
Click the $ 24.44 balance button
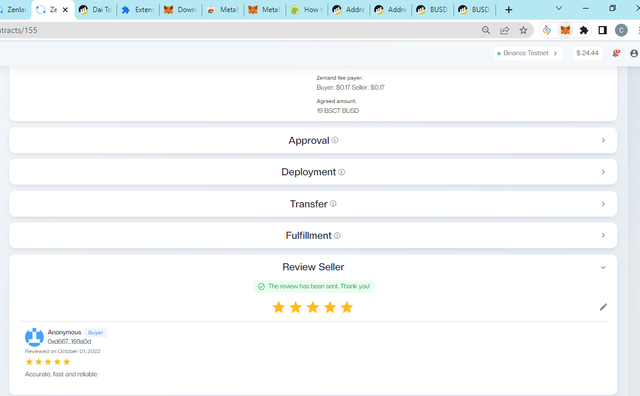[x=587, y=53]
